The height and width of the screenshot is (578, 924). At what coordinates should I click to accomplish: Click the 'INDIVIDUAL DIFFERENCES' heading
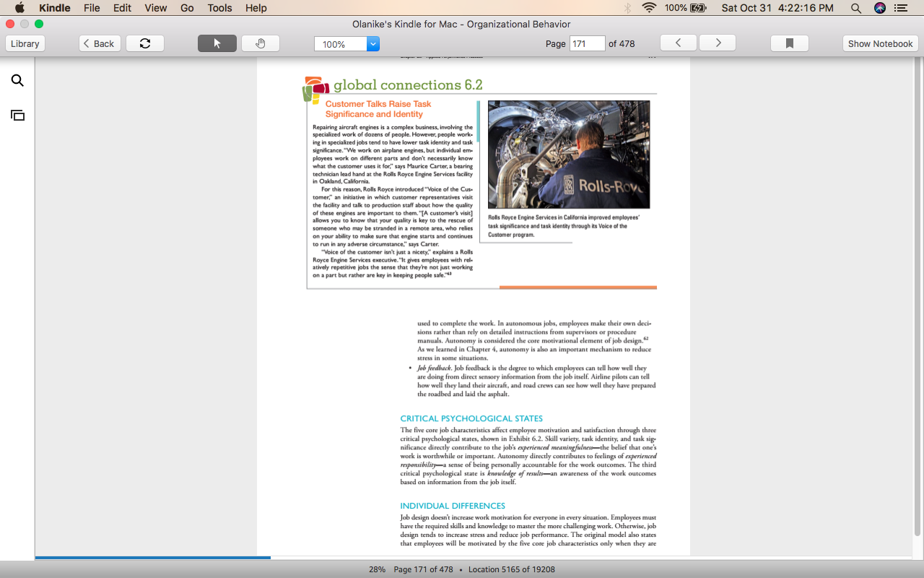[x=453, y=506]
